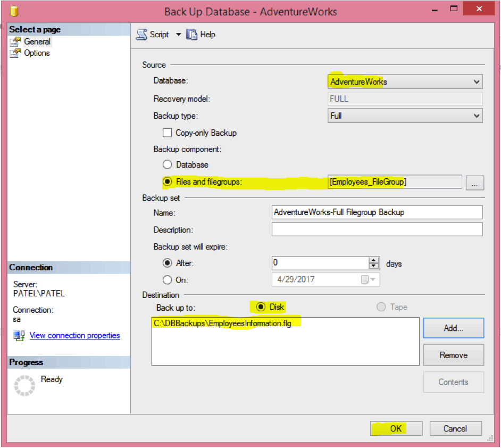Click the Script toolbar icon
Viewport: 501px width, 448px height.
coord(141,34)
